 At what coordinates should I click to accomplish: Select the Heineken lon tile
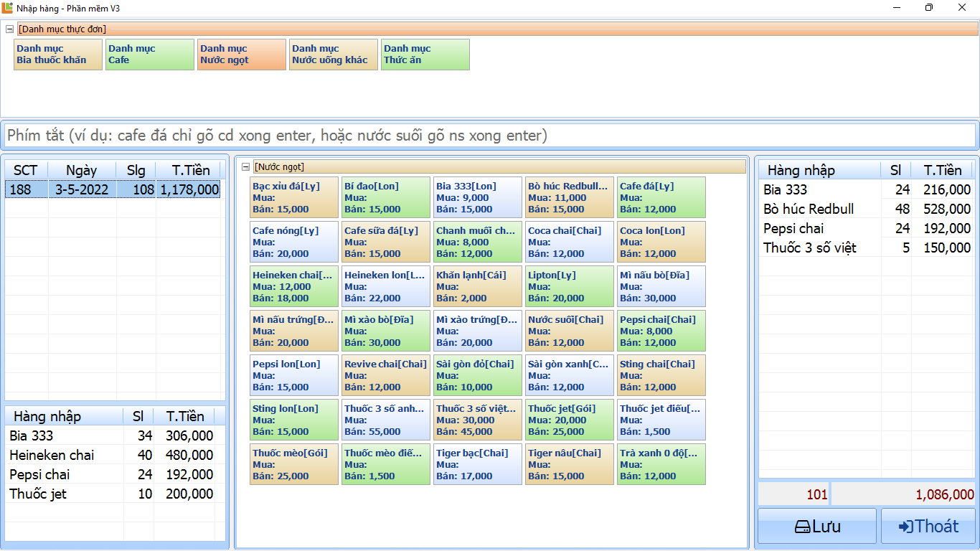click(386, 286)
